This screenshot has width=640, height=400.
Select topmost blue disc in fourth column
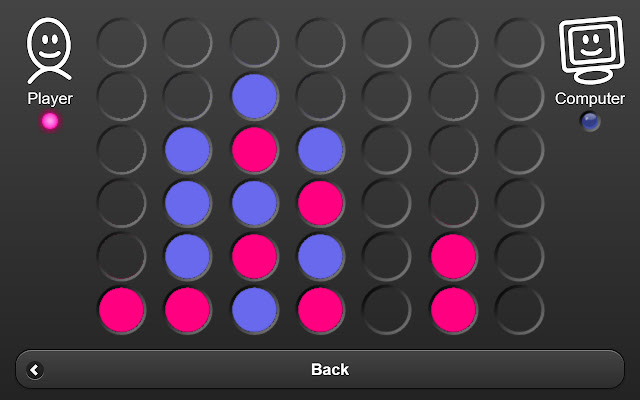[320, 149]
